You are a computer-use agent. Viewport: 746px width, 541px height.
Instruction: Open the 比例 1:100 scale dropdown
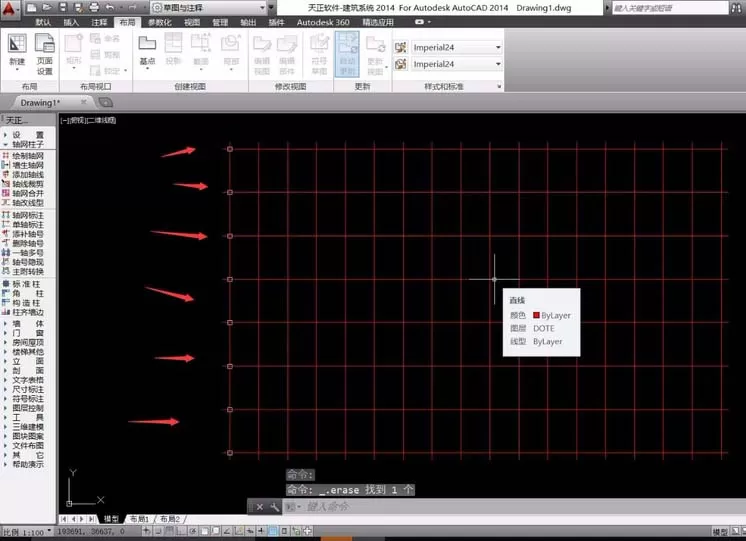pos(27,532)
